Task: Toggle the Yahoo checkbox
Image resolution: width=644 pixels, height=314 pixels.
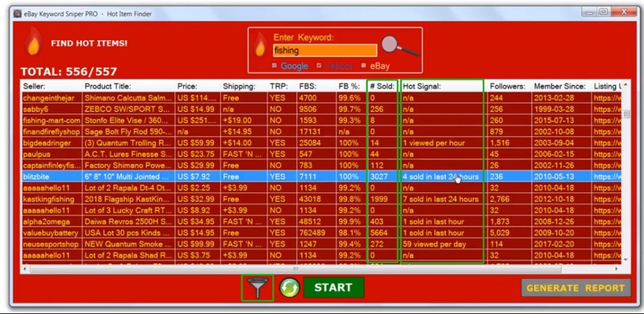Action: (x=319, y=65)
